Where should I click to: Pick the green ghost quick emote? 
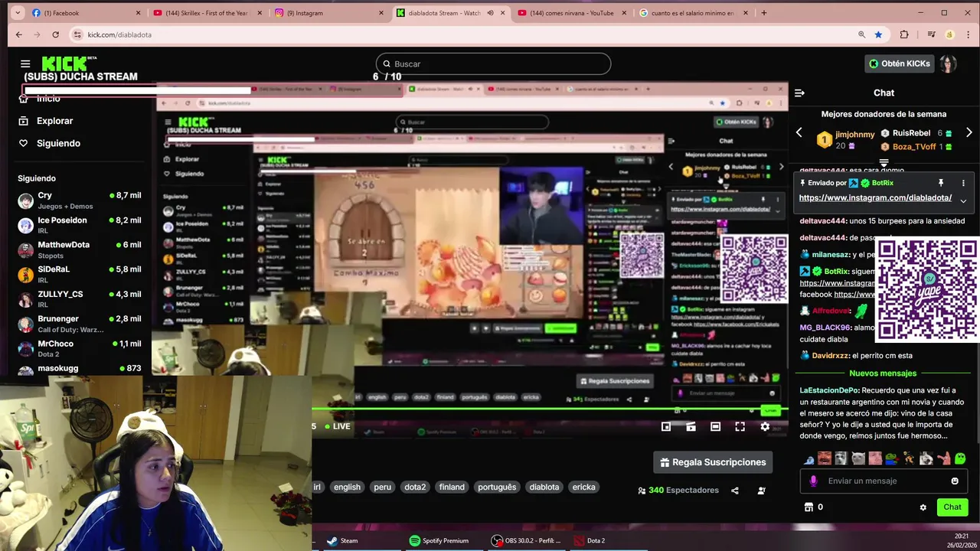pyautogui.click(x=960, y=458)
